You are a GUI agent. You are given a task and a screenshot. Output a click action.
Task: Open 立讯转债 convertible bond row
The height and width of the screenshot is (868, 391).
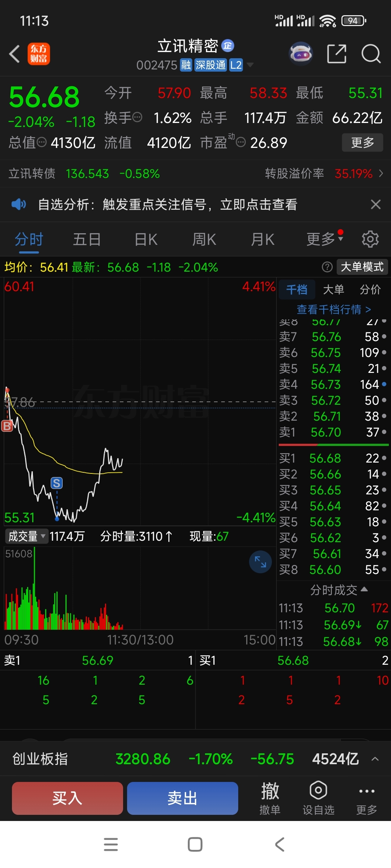point(84,174)
